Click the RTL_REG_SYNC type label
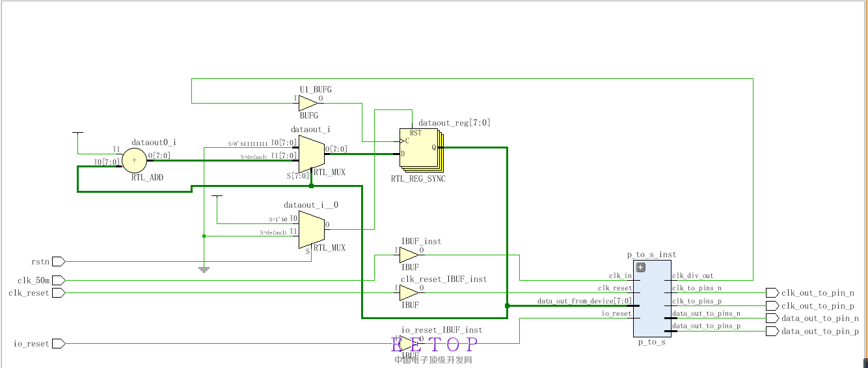 click(418, 178)
